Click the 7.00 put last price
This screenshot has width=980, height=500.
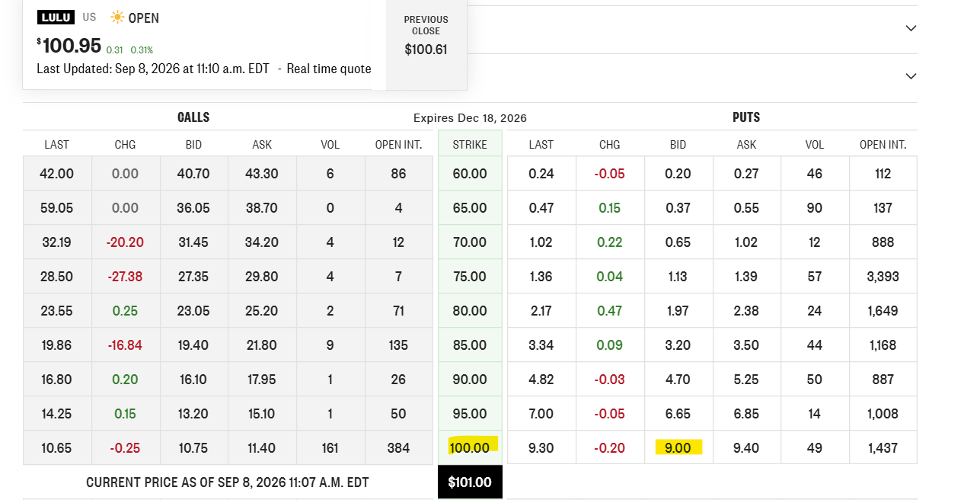[x=541, y=414]
